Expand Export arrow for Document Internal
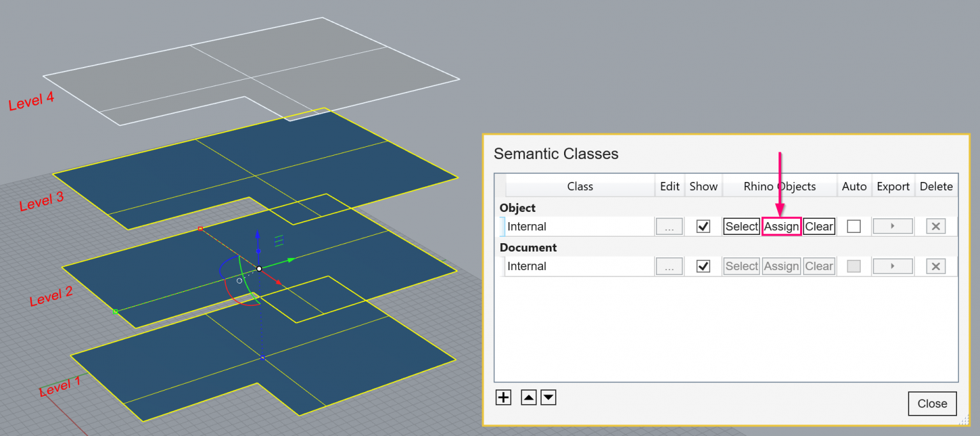The height and width of the screenshot is (436, 980). (x=893, y=266)
